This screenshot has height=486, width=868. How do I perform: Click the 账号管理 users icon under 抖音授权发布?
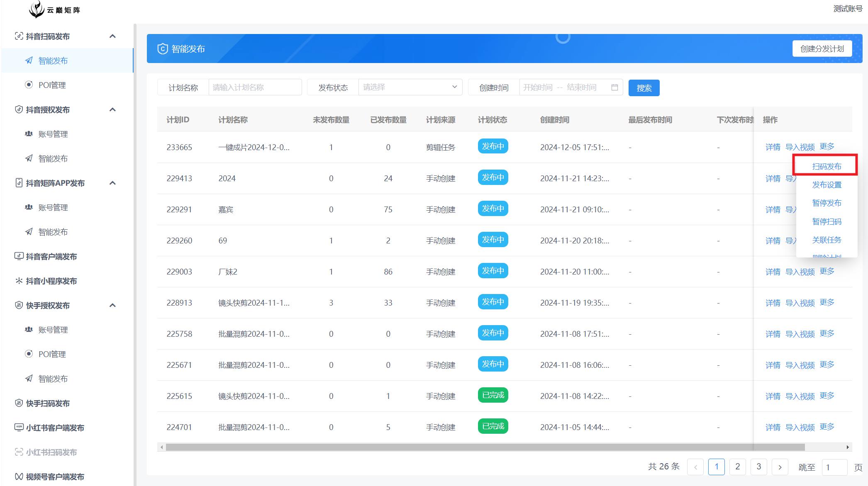pyautogui.click(x=29, y=134)
